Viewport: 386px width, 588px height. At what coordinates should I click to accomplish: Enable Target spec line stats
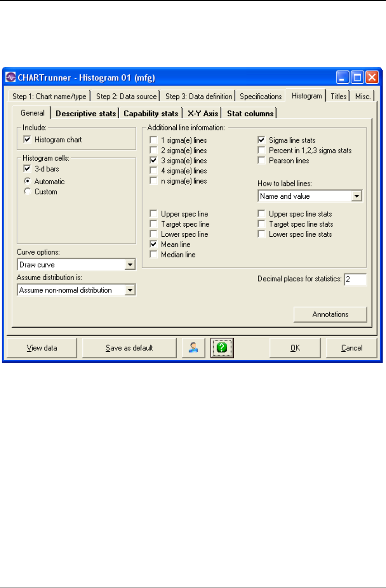point(261,224)
